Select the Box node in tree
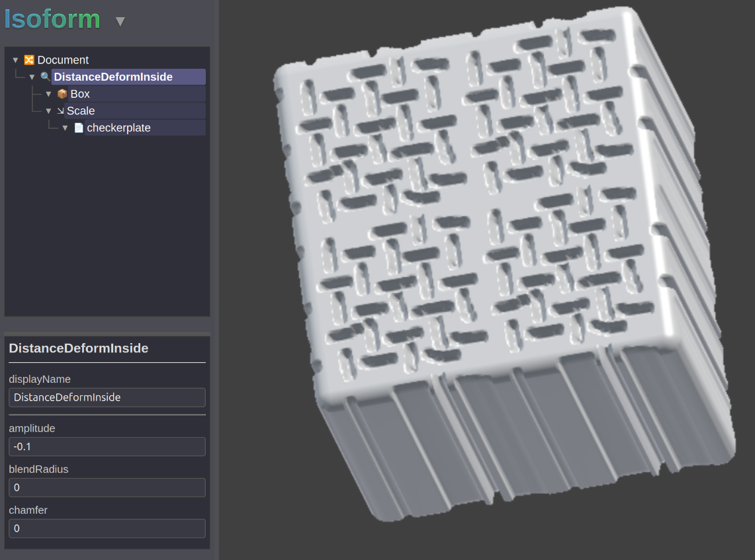 [x=80, y=94]
